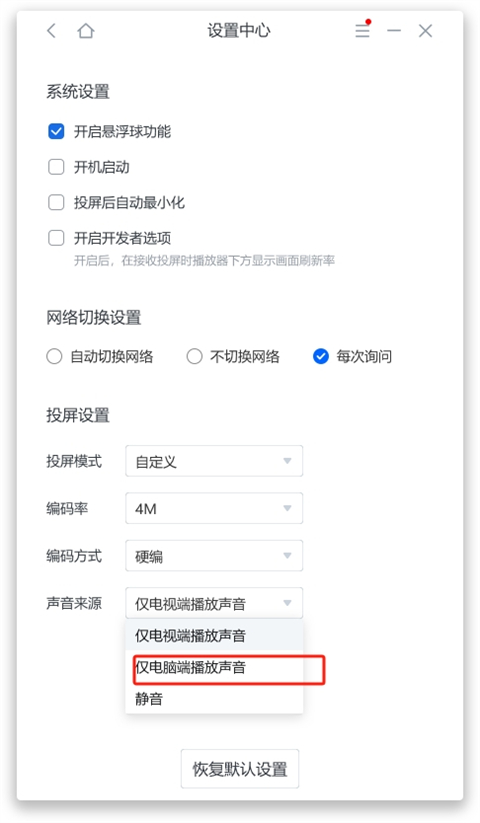
Task: Select 每次询问 radio button
Action: click(x=321, y=357)
